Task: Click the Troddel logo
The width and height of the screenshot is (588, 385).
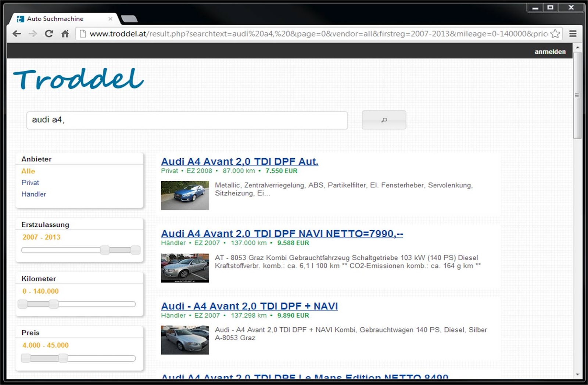Action: [x=78, y=79]
